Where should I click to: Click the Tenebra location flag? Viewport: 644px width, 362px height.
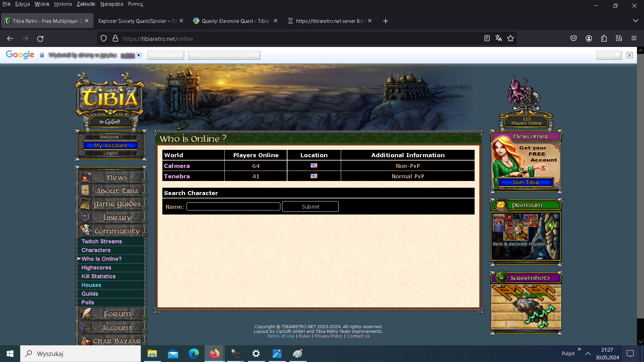pos(314,176)
